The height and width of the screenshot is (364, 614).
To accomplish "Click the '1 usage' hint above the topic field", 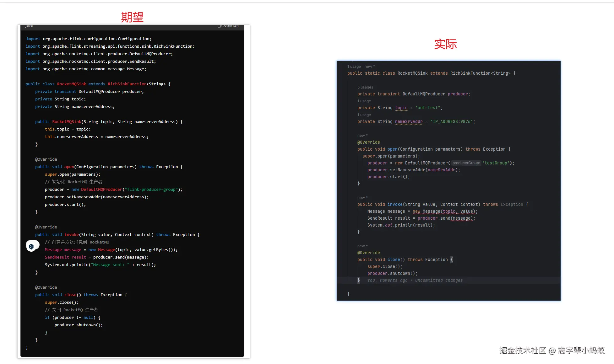I will pos(364,101).
